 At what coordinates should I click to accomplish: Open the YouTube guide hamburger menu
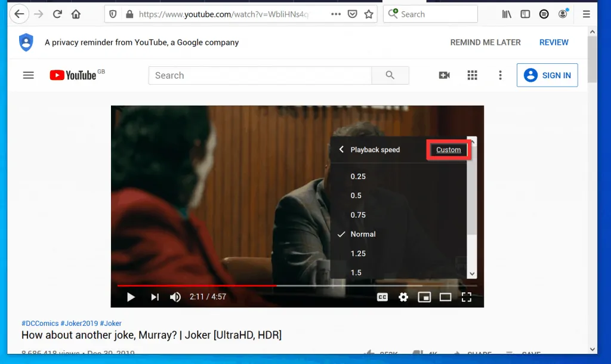29,75
